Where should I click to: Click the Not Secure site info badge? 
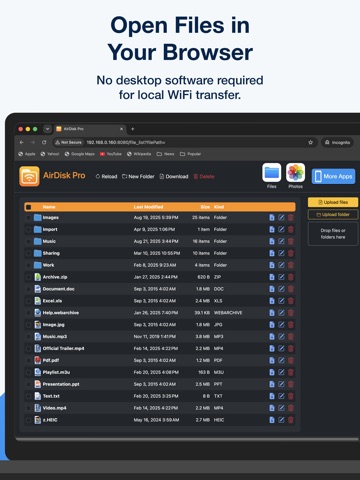pos(68,142)
